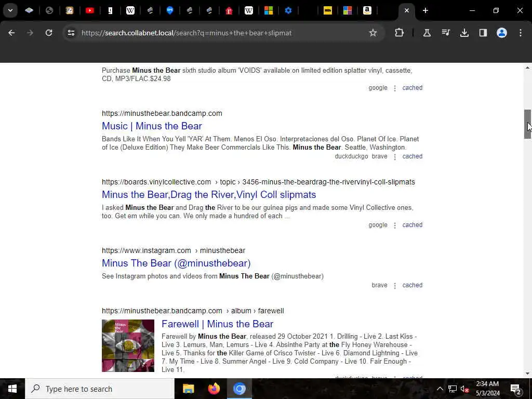Open cached copy of Instagram result
The height and width of the screenshot is (399, 532).
click(412, 285)
